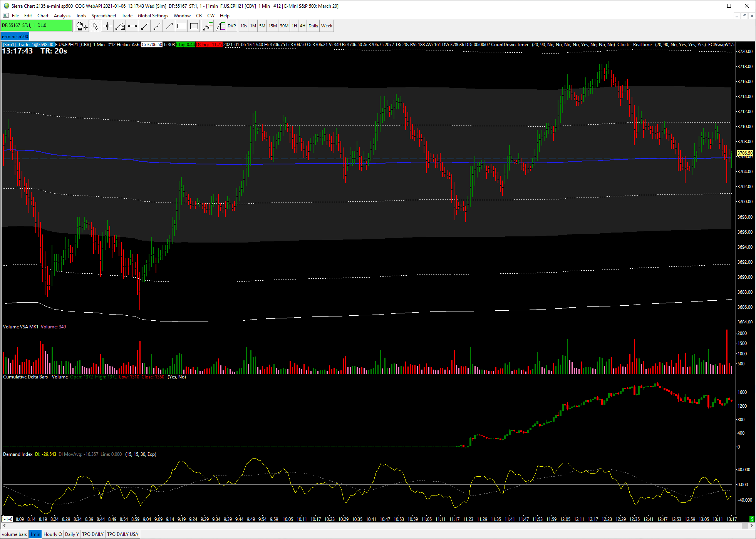
Task: Switch chart to Daily timeframe
Action: coord(313,26)
